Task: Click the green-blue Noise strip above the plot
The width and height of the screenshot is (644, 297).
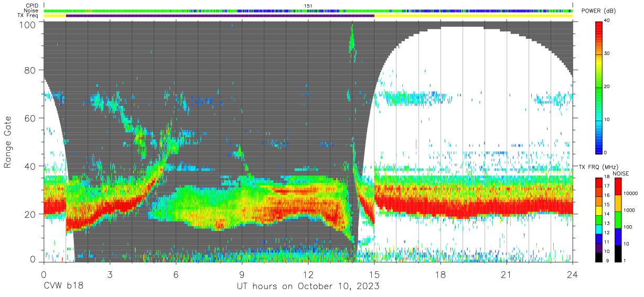Action: [x=308, y=10]
